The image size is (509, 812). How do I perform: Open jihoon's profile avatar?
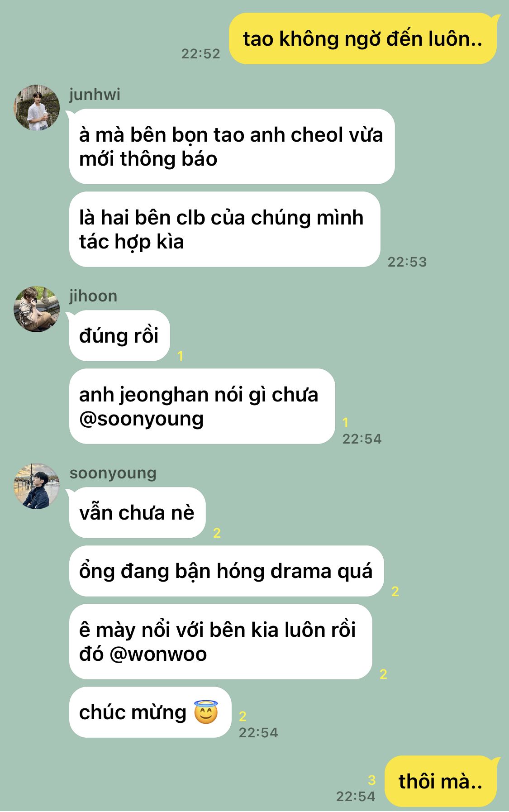[37, 309]
